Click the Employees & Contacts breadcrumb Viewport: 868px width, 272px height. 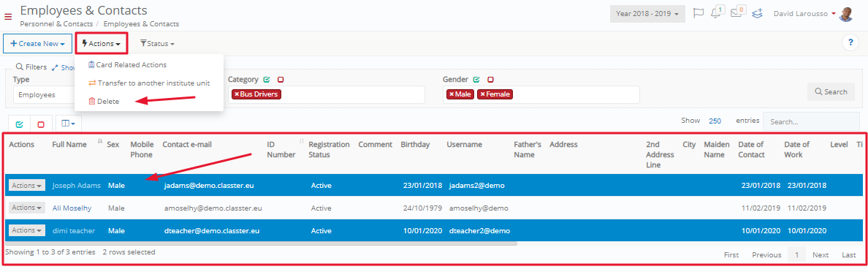141,24
